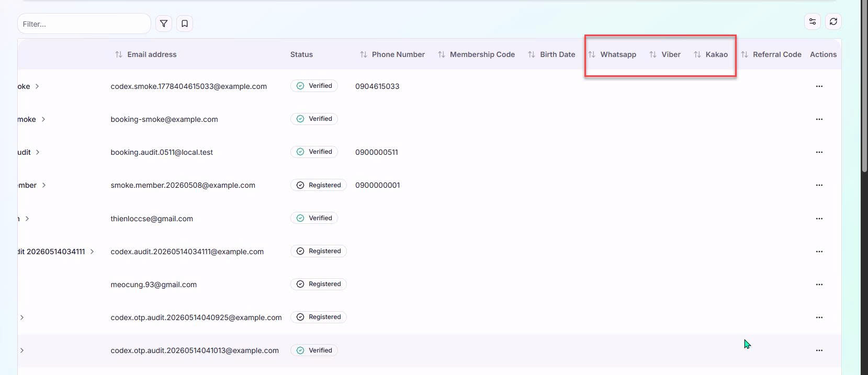Click the Email address column header

pyautogui.click(x=152, y=54)
